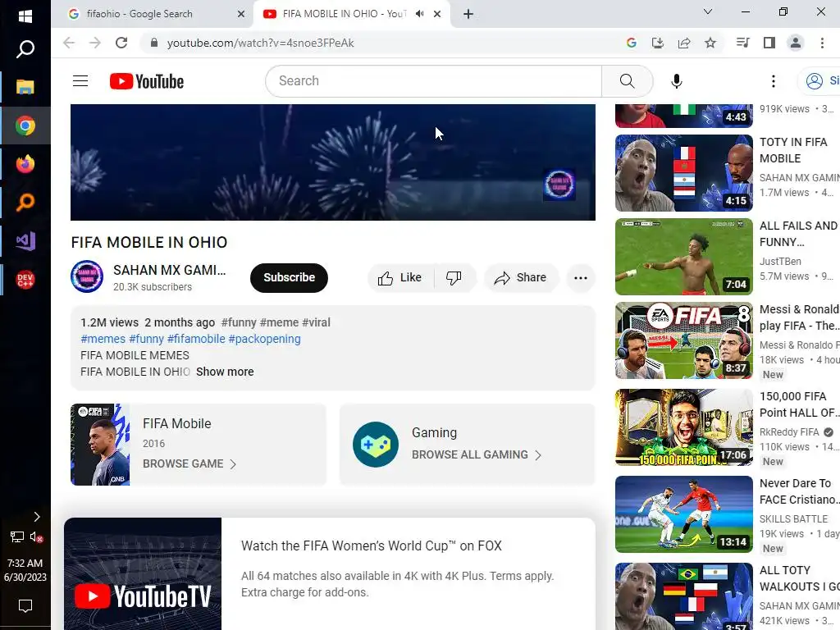Open the Windows Start menu
840x630 pixels.
tap(25, 16)
